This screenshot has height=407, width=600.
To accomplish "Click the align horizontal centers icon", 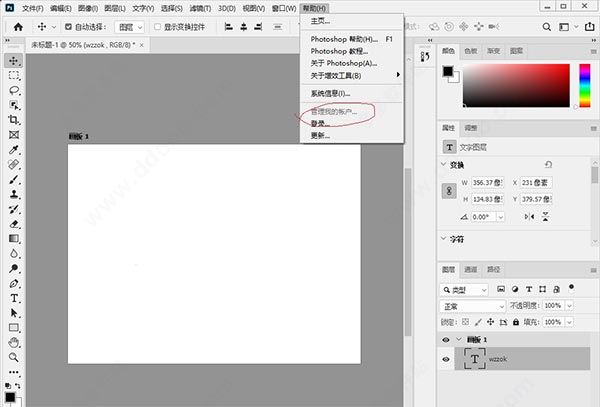I will (x=244, y=27).
